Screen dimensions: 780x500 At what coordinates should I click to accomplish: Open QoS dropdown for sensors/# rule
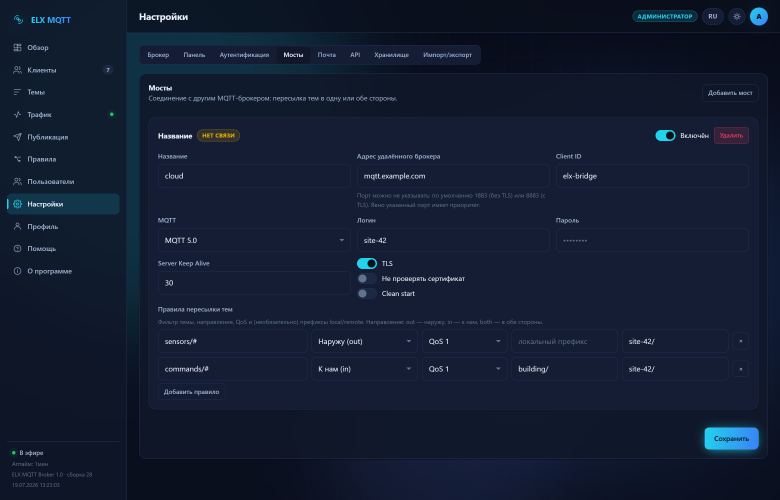point(464,341)
